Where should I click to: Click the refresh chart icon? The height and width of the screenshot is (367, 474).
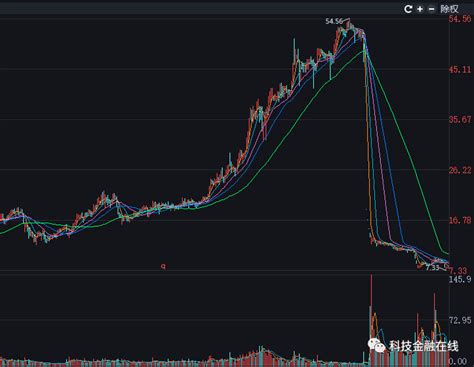(x=408, y=9)
